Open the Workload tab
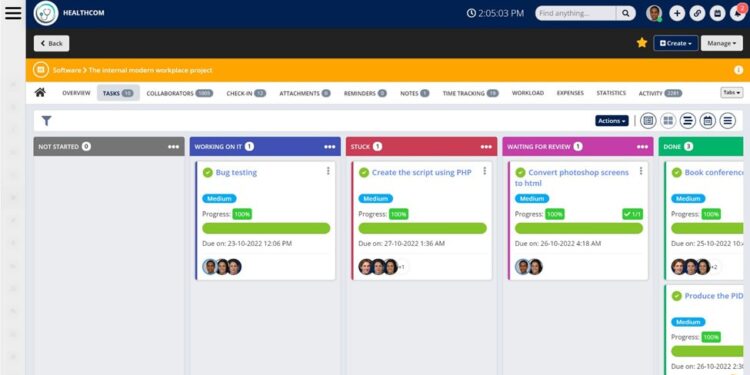The image size is (750, 375). pyautogui.click(x=528, y=93)
